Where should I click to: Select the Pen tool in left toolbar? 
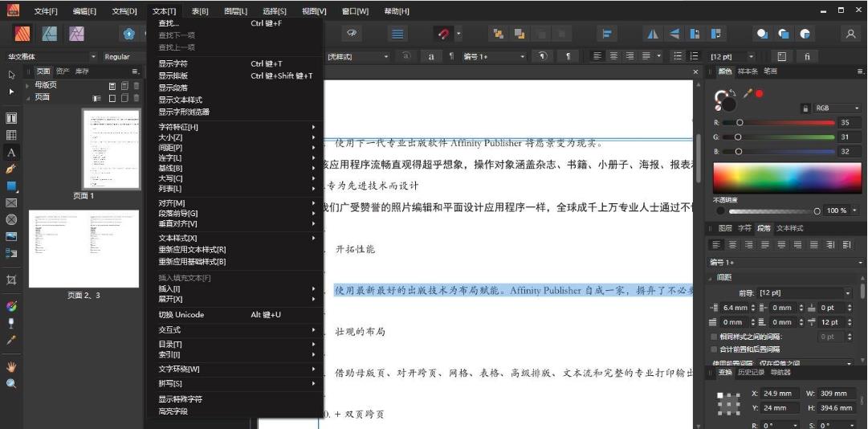(x=11, y=170)
